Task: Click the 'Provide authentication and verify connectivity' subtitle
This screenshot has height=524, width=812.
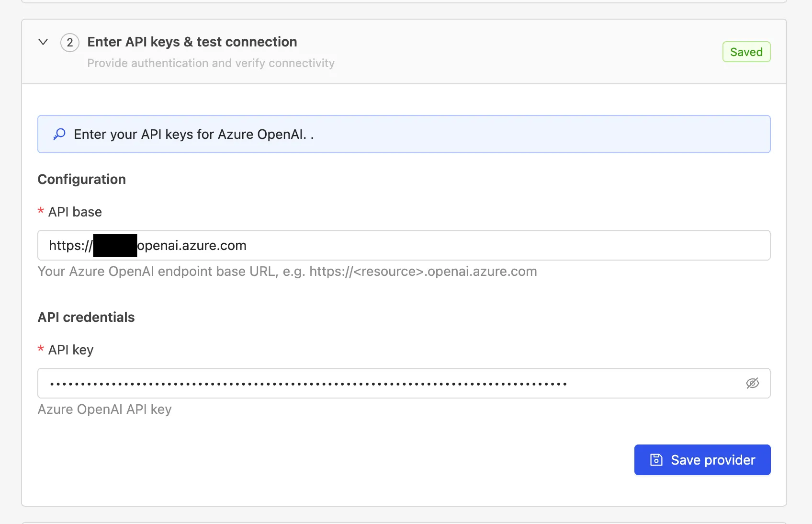Action: [x=211, y=63]
